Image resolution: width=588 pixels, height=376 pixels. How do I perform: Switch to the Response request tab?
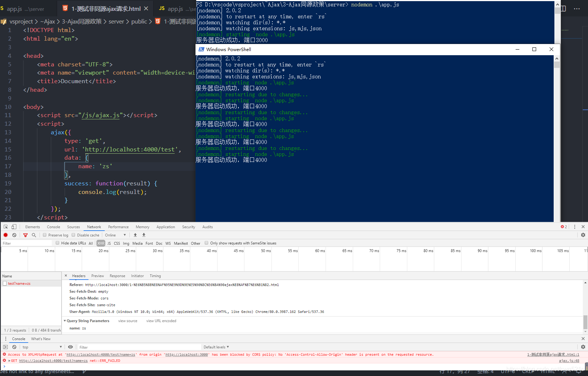[118, 276]
